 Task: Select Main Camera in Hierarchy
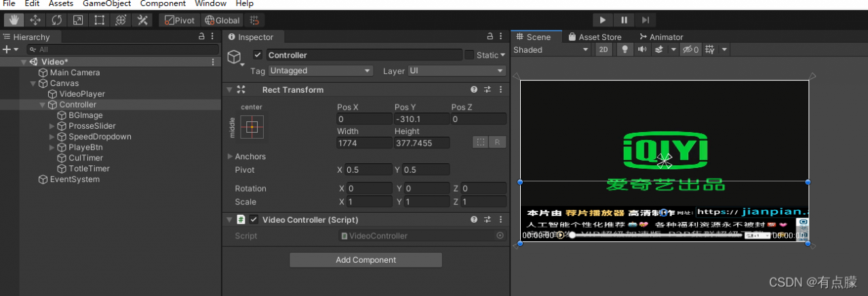pyautogui.click(x=75, y=72)
